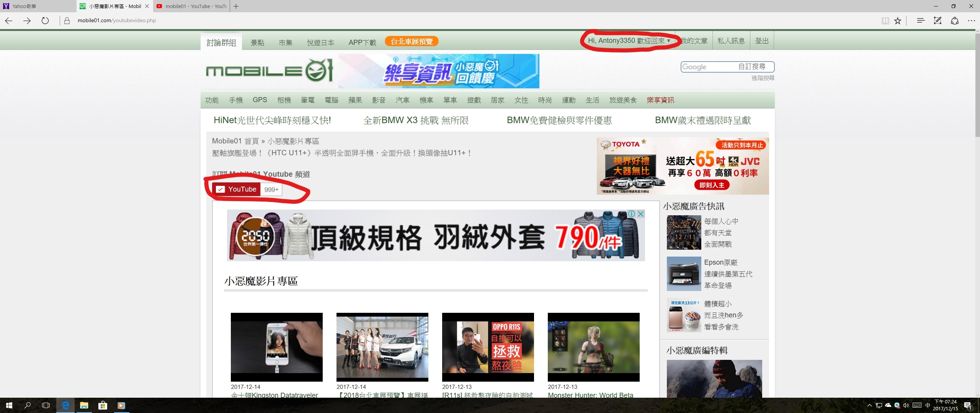This screenshot has height=413, width=980.
Task: Click the Mobile01 首頁 breadcrumb
Action: tap(235, 141)
